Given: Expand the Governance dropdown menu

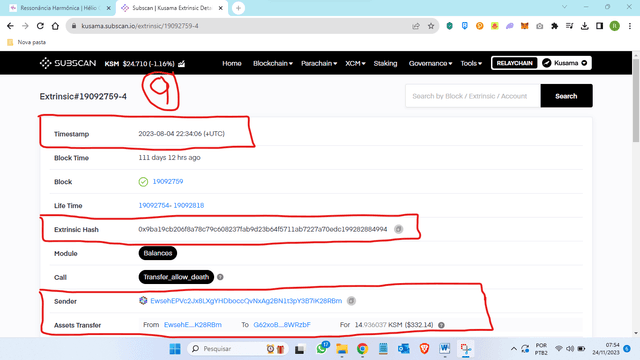Looking at the screenshot, I should point(430,63).
